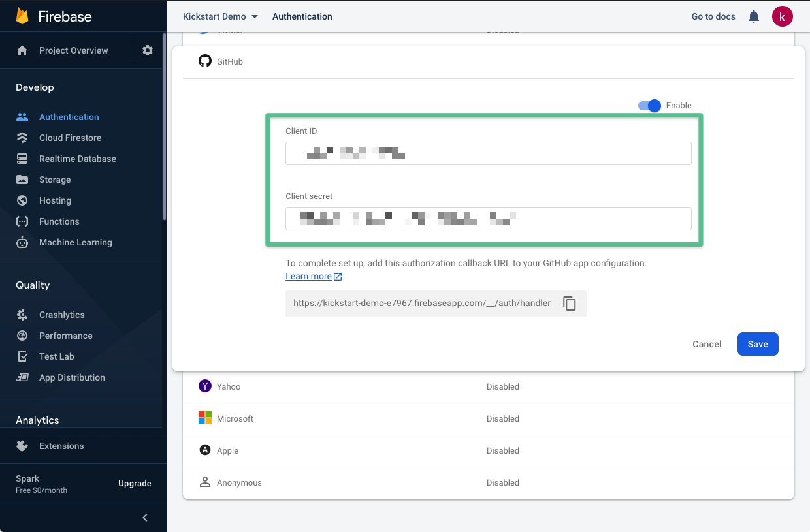Screen dimensions: 810x532
Task: Open Crashlytics in the sidebar
Action: pyautogui.click(x=62, y=315)
